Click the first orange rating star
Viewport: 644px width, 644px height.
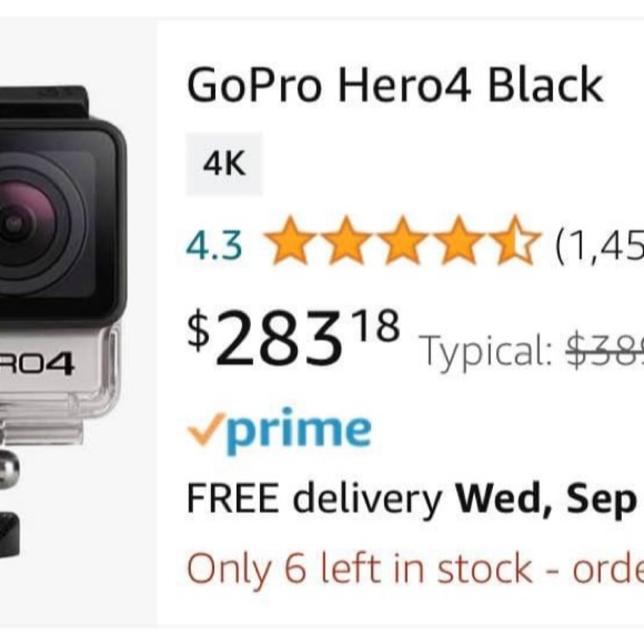pyautogui.click(x=290, y=243)
